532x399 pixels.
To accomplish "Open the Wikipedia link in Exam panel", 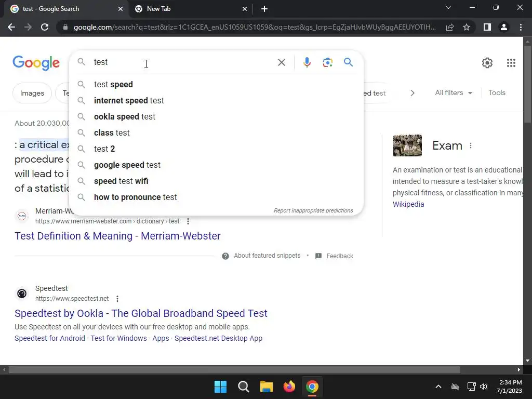I will click(x=408, y=204).
